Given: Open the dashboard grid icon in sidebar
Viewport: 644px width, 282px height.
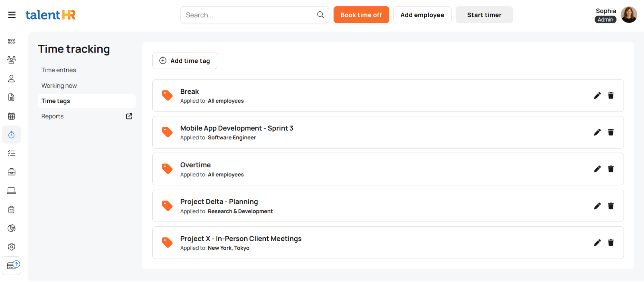Looking at the screenshot, I should pyautogui.click(x=12, y=41).
